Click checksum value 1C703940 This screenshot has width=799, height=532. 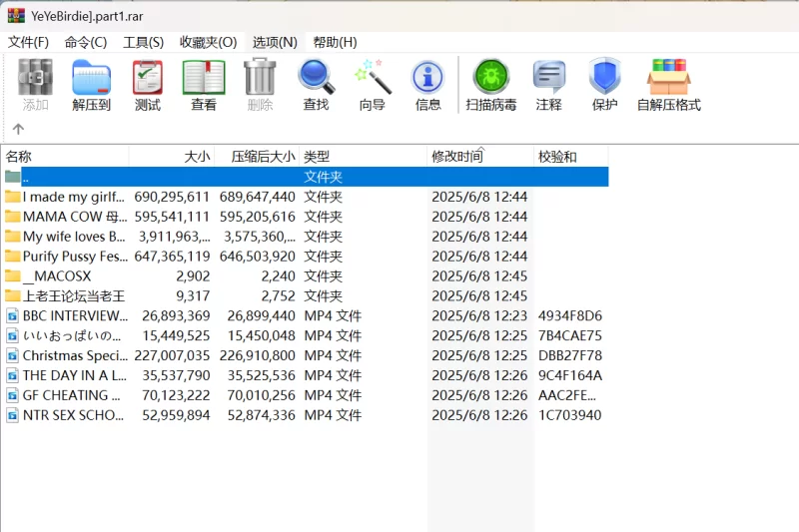(569, 415)
